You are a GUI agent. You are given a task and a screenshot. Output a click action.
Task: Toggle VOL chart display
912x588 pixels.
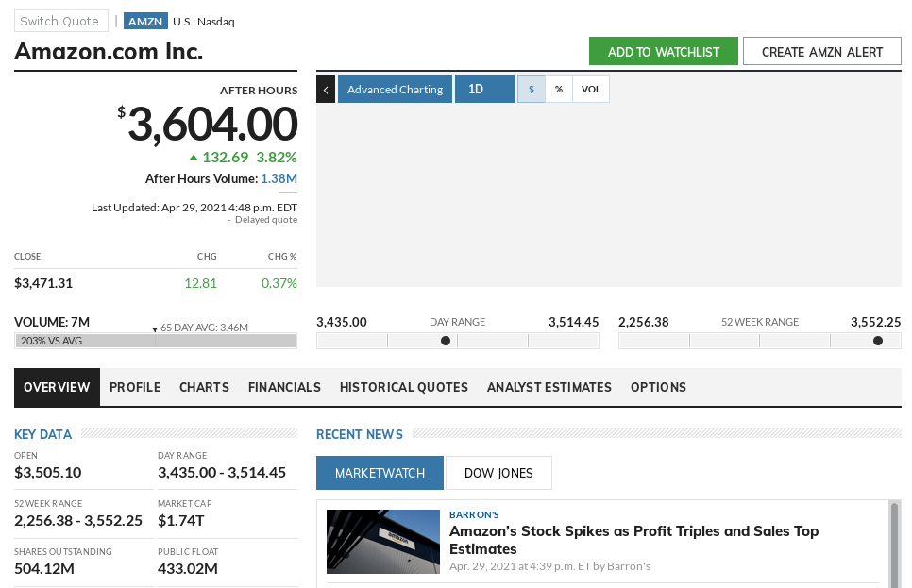(590, 89)
